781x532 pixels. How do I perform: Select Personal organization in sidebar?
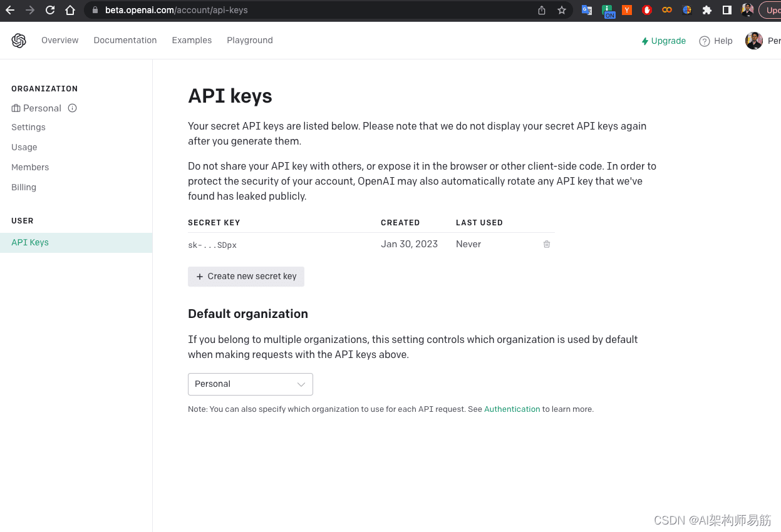[x=36, y=108]
